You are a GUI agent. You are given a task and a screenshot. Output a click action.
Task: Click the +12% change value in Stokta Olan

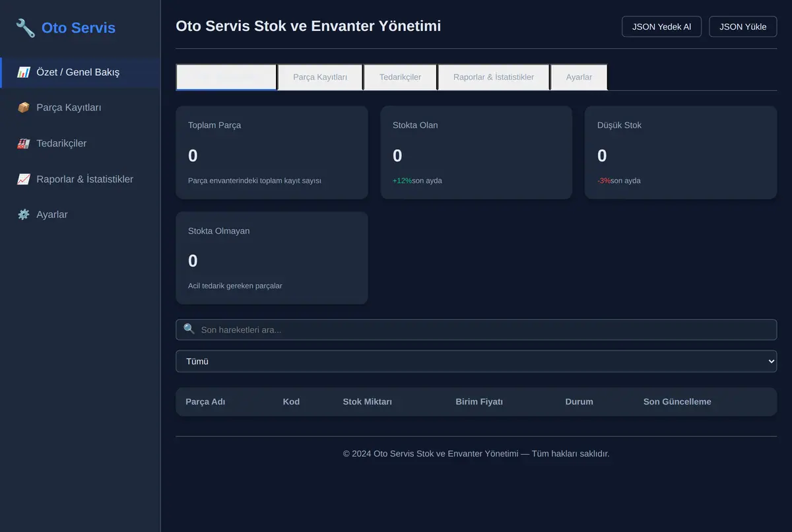402,180
